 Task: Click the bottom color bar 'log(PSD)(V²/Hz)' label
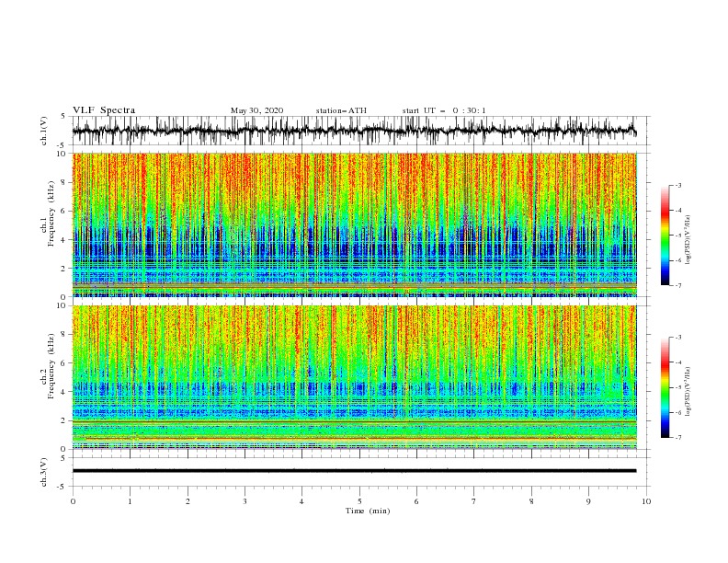pos(688,391)
